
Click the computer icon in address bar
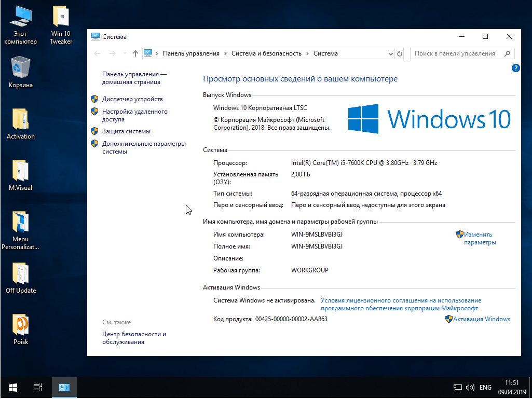point(147,53)
